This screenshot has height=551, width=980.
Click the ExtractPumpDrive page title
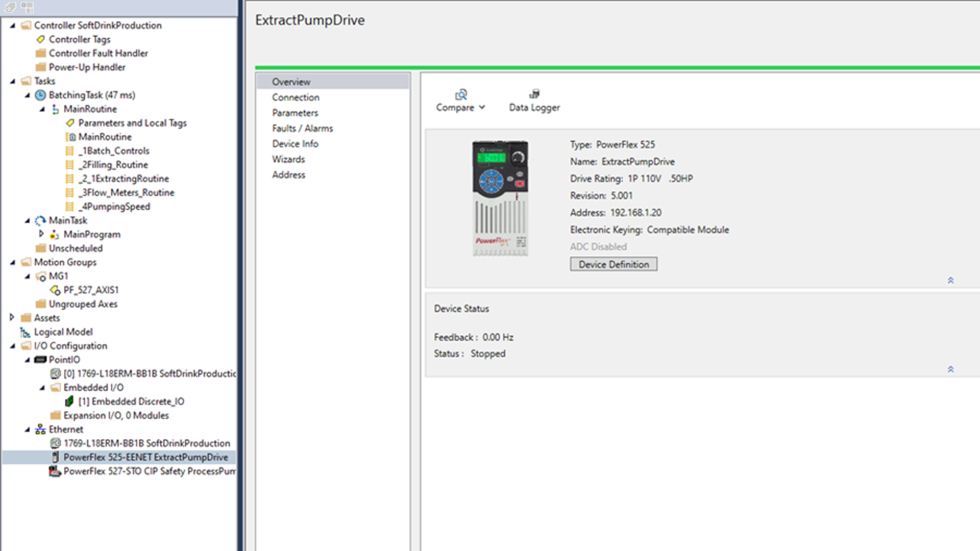tap(310, 20)
